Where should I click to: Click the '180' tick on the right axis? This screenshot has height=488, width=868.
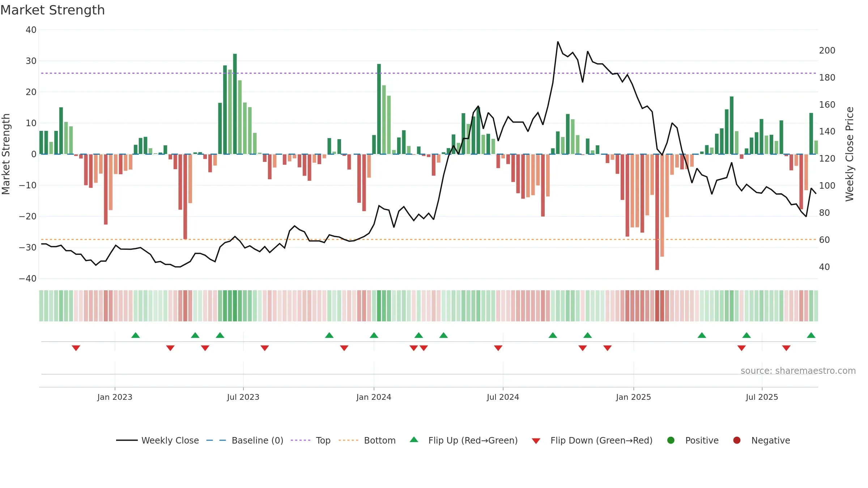pyautogui.click(x=827, y=78)
